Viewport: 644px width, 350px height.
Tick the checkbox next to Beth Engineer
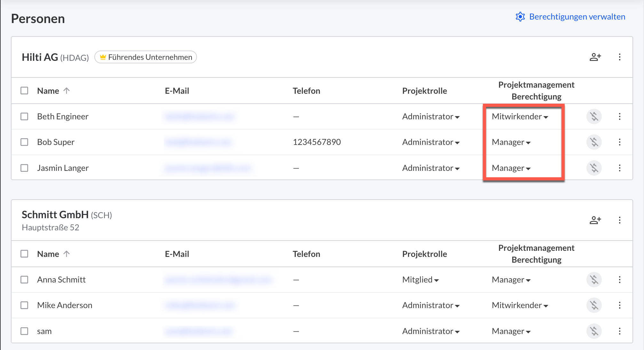coord(24,116)
